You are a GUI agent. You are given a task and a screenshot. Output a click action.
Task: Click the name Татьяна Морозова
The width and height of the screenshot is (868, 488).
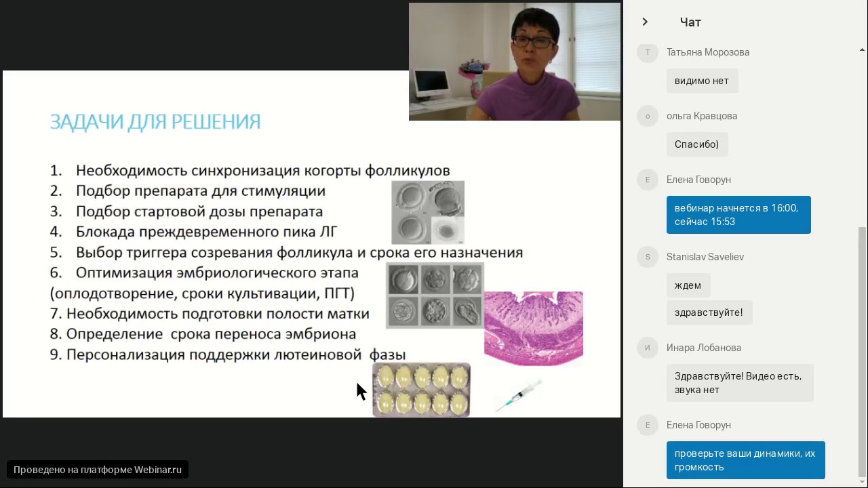click(708, 52)
